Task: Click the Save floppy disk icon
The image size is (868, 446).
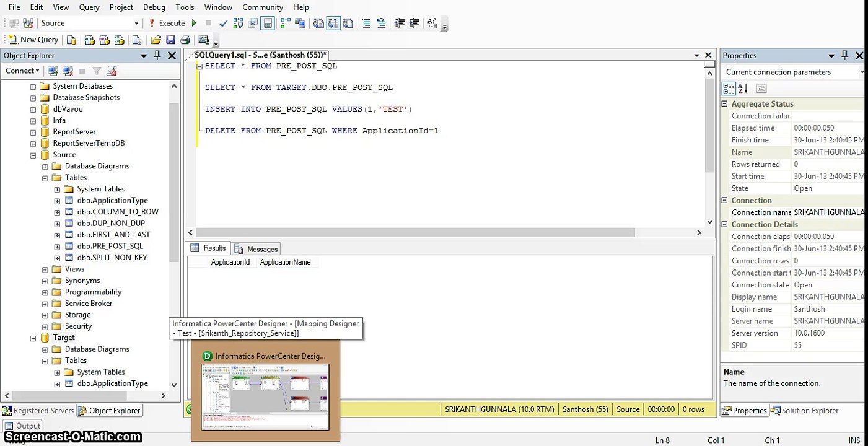Action: (170, 40)
